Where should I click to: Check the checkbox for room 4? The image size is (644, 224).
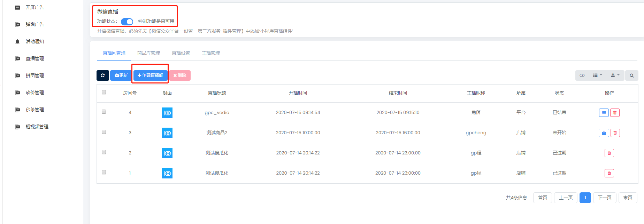[104, 112]
